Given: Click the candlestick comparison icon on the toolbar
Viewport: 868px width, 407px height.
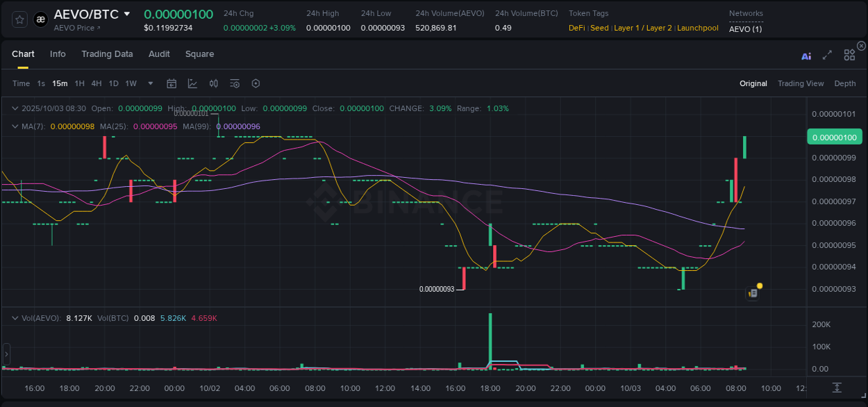Looking at the screenshot, I should click(x=213, y=83).
